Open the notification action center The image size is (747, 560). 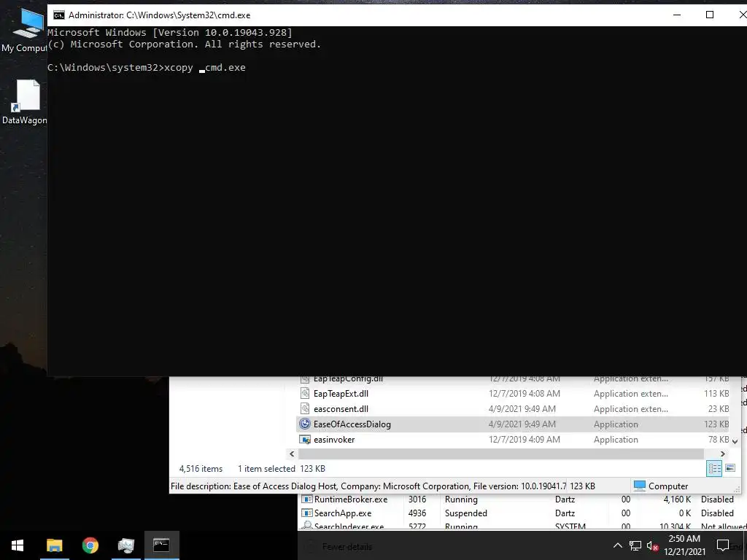click(x=723, y=545)
